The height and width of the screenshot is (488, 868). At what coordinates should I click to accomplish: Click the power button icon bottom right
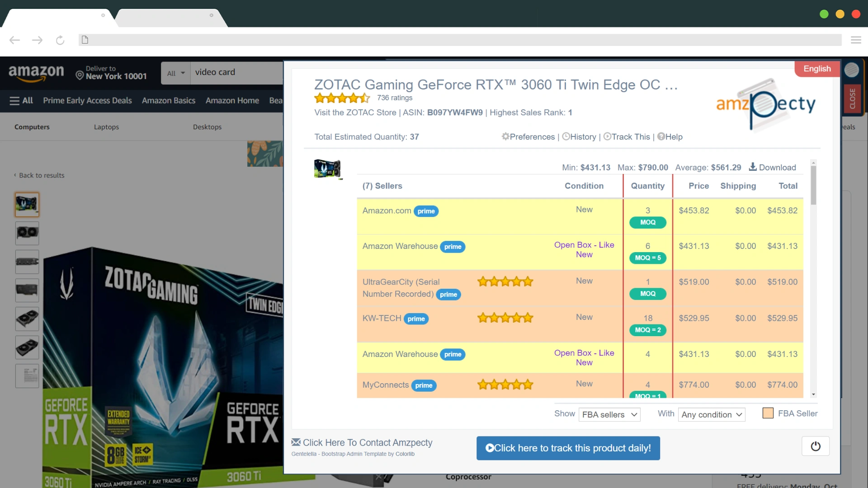coord(816,446)
